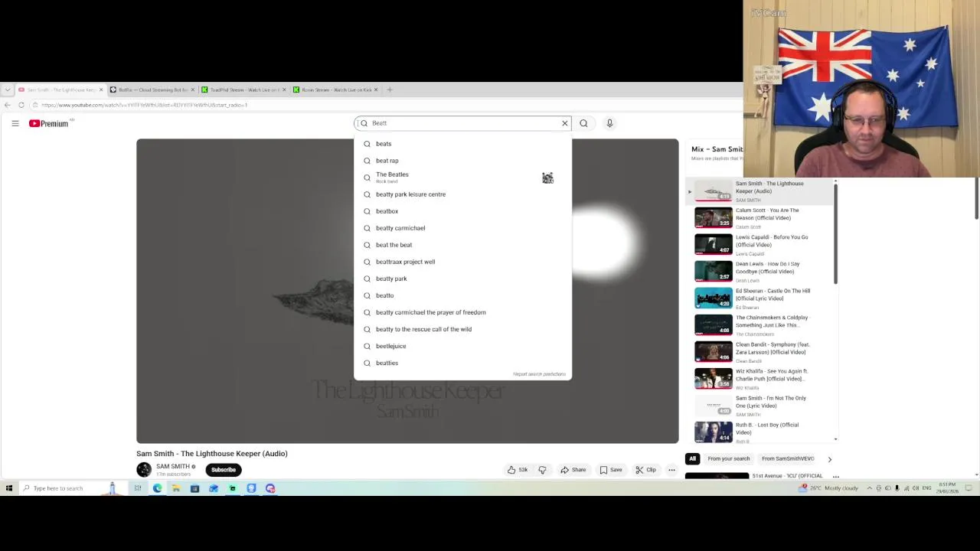Select the 'From your search' chip
The width and height of the screenshot is (980, 551).
(729, 458)
